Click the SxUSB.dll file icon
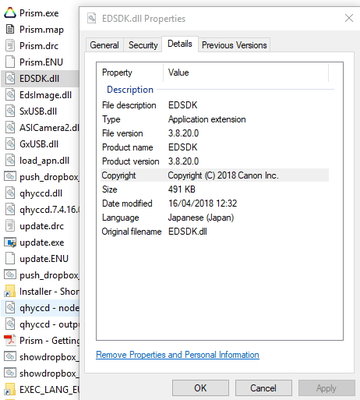The height and width of the screenshot is (400, 360). 10,111
